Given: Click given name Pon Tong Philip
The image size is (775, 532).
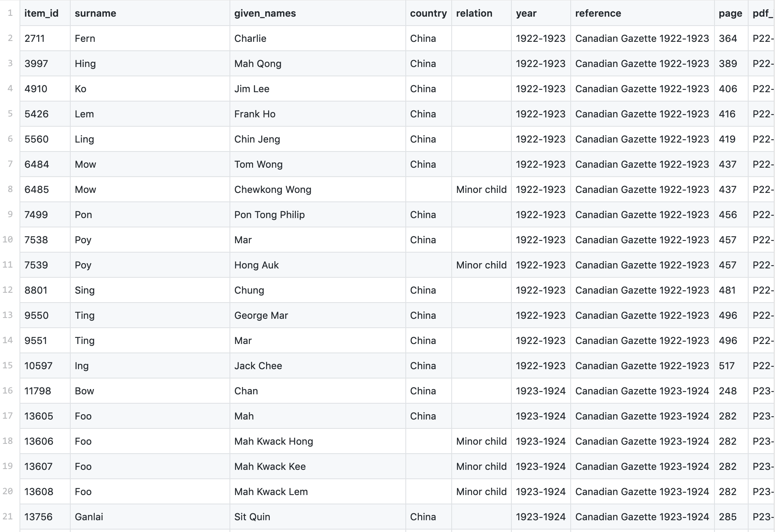Looking at the screenshot, I should coord(269,215).
